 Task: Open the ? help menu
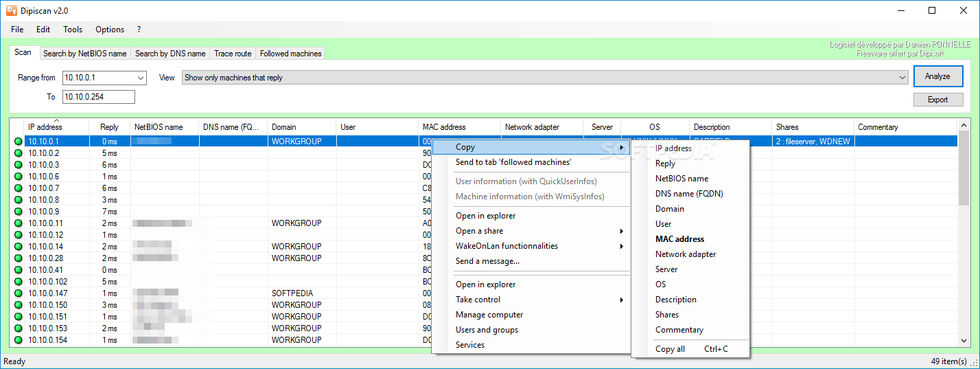tap(139, 30)
